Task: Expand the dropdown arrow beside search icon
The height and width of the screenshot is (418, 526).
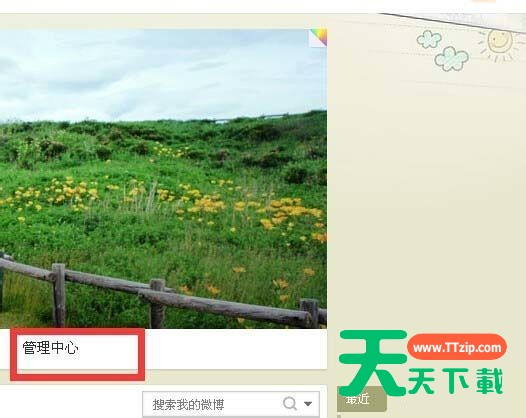Action: 308,404
